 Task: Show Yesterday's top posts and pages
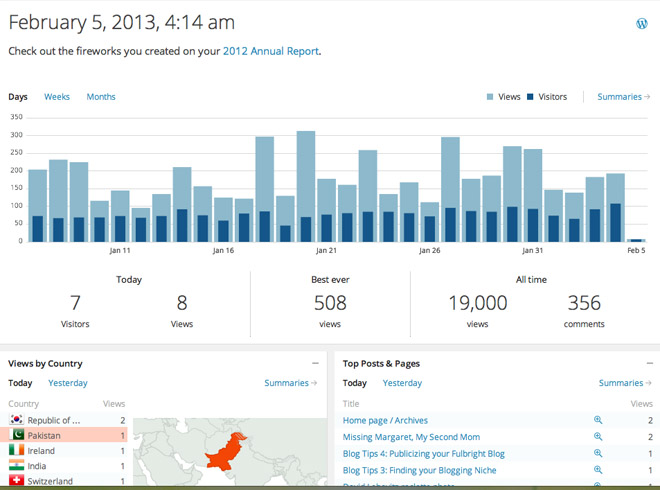[402, 383]
